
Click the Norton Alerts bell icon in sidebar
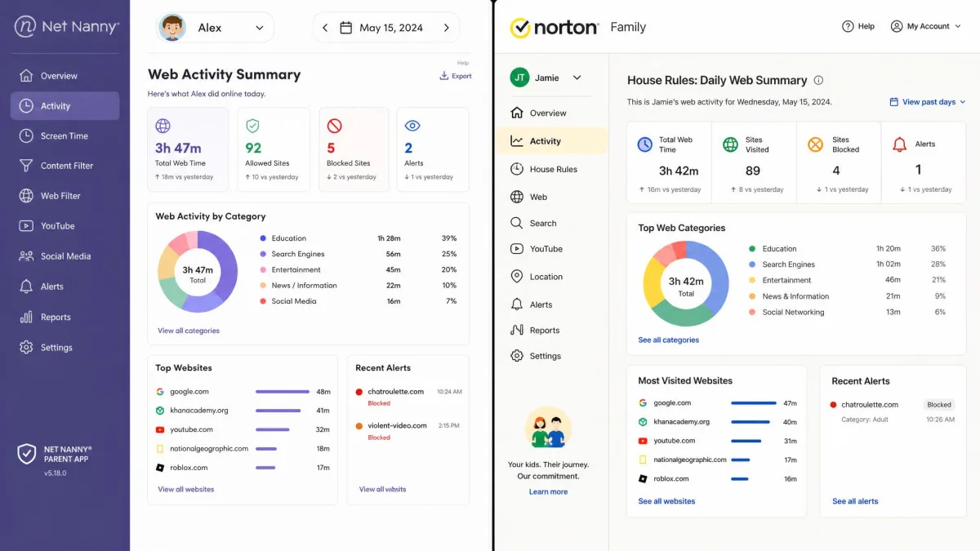pyautogui.click(x=517, y=304)
